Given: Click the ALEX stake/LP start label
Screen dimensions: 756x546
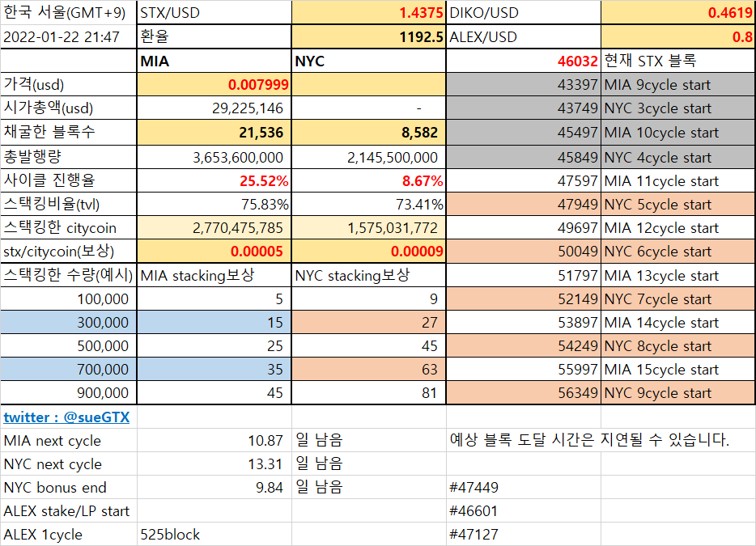Looking at the screenshot, I should click(66, 511).
